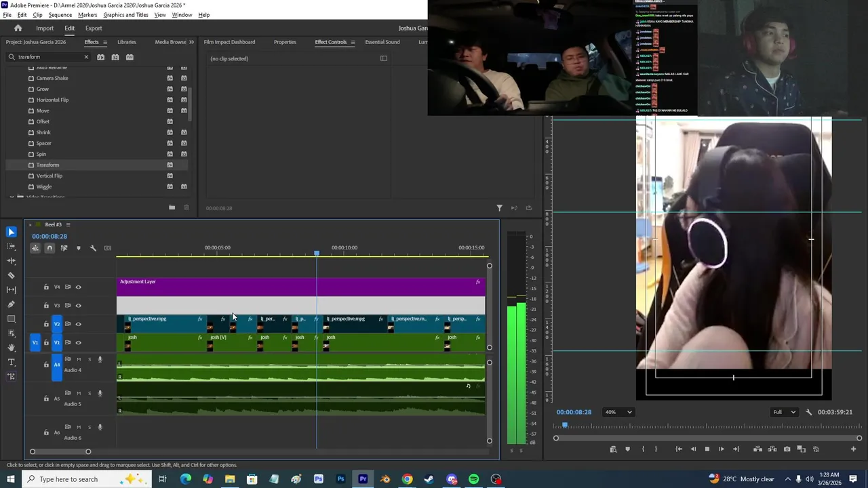Clear the effects search with the X
Screen dimensions: 868x488
pos(86,57)
